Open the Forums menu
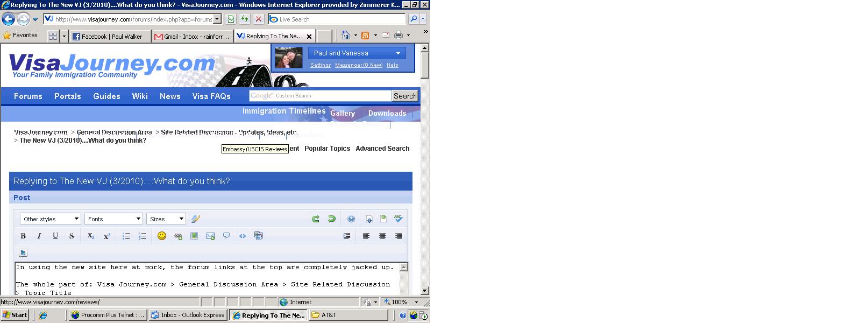The image size is (868, 323). tap(28, 96)
